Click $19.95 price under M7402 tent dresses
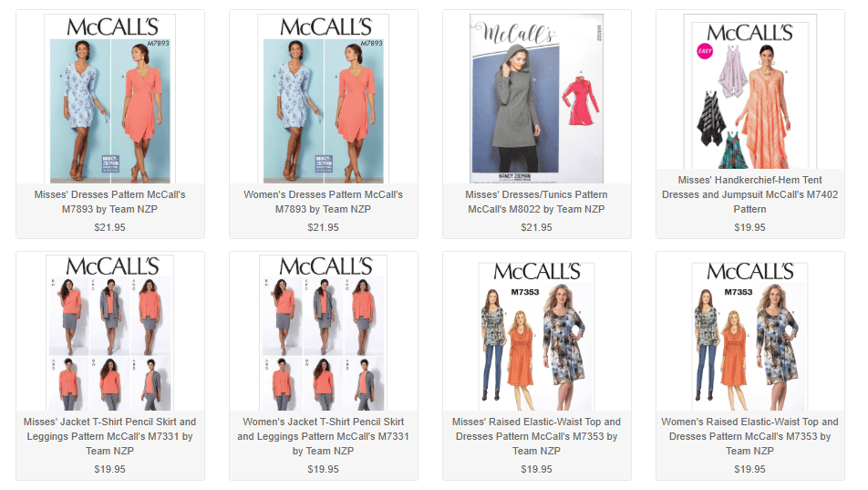 (x=750, y=227)
